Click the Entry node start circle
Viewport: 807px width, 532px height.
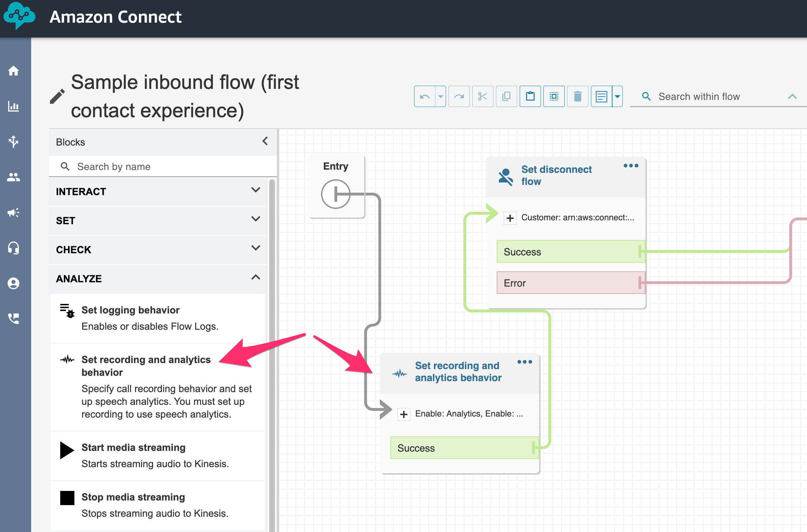tap(335, 194)
